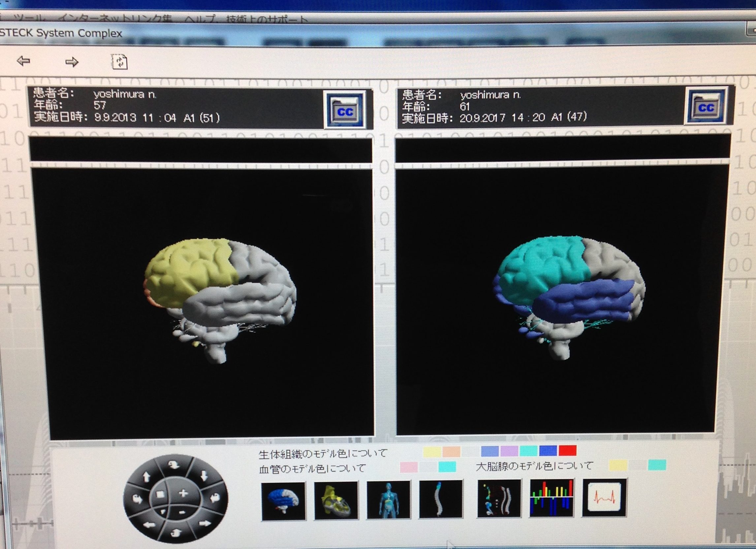
Task: Click the 生体組織のモデル色について label
Action: click(323, 454)
